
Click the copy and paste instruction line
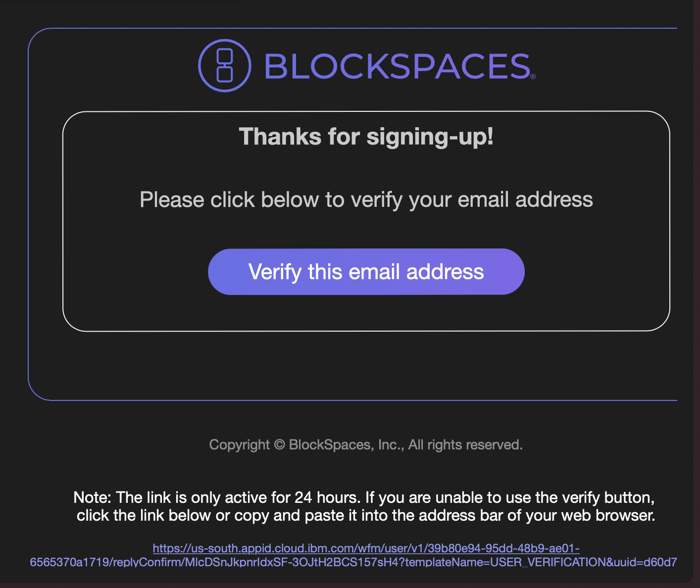pos(366,515)
